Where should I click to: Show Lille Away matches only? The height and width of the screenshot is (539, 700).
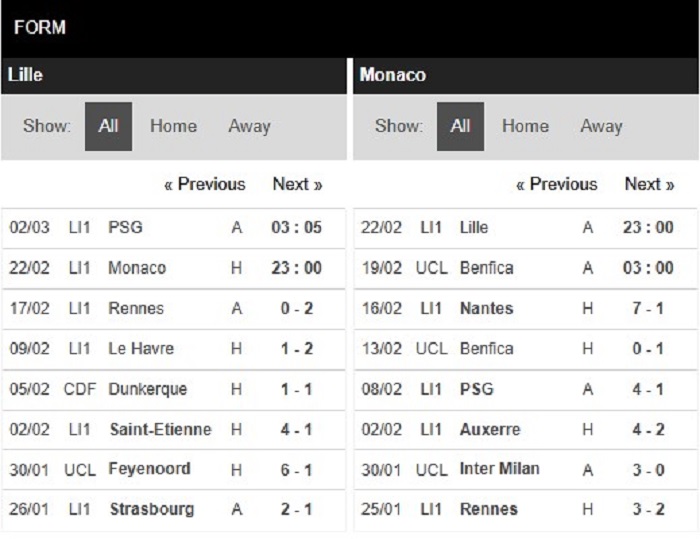point(250,126)
